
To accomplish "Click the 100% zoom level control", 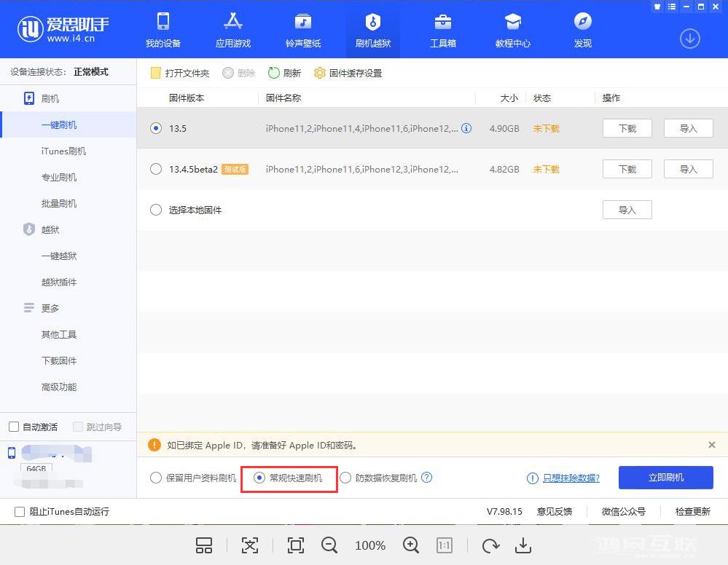I will click(369, 545).
